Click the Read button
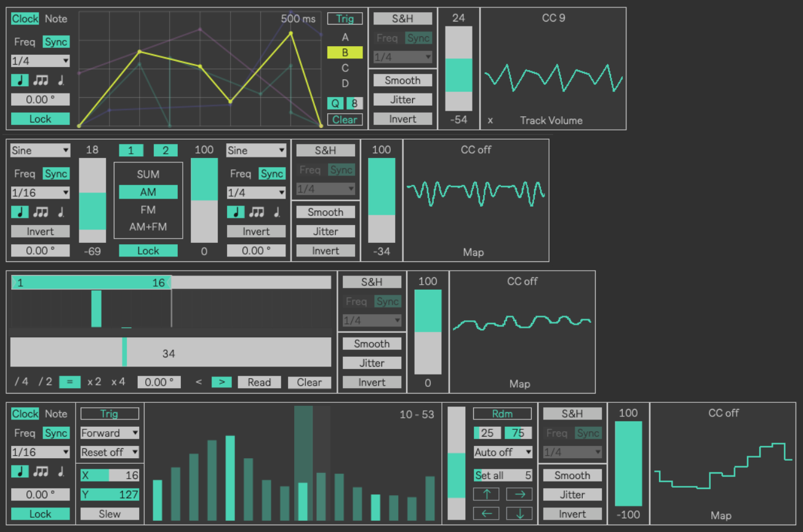Viewport: 803px width, 532px height. point(259,382)
